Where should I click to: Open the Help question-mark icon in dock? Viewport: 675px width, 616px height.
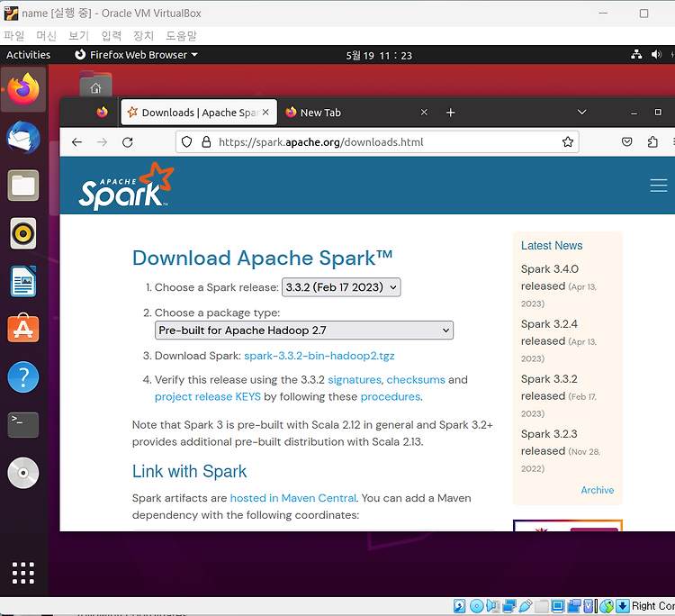point(23,377)
